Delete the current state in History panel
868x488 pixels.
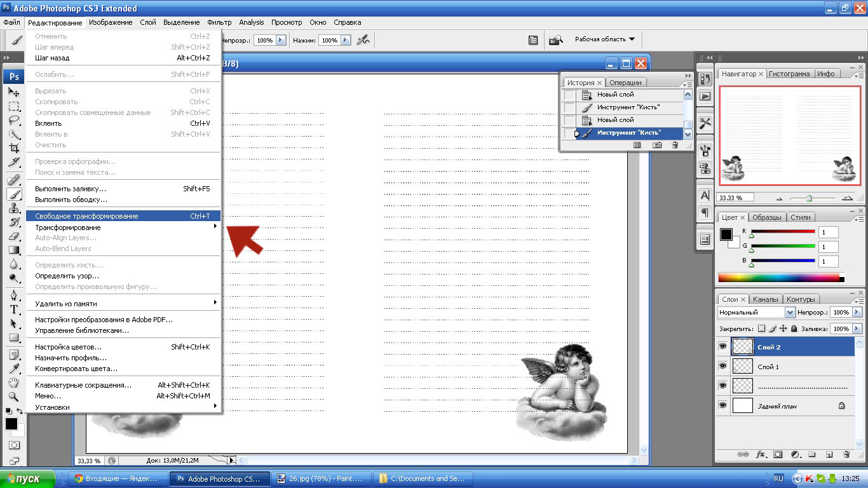point(675,146)
